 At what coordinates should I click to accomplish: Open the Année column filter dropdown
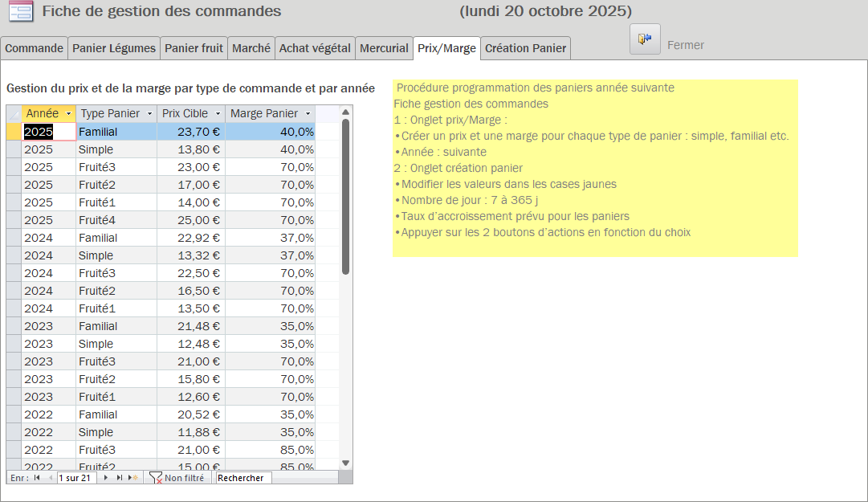pyautogui.click(x=68, y=114)
